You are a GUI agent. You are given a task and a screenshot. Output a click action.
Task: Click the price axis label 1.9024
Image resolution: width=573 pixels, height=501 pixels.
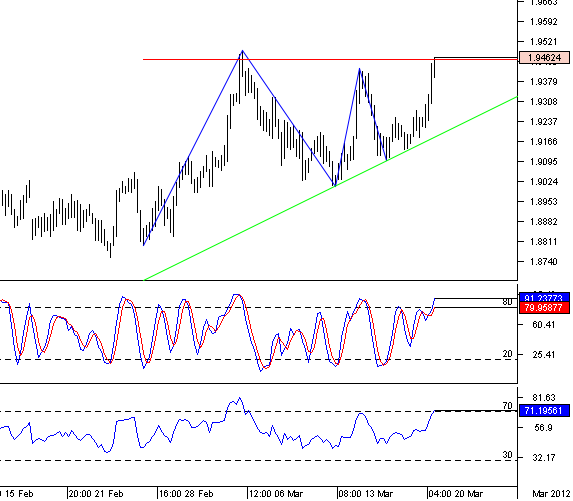544,182
